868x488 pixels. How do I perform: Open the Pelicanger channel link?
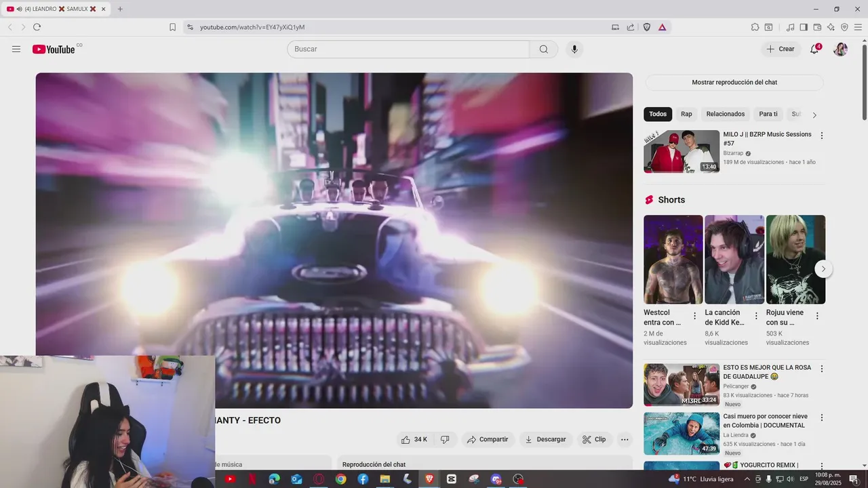pyautogui.click(x=736, y=386)
